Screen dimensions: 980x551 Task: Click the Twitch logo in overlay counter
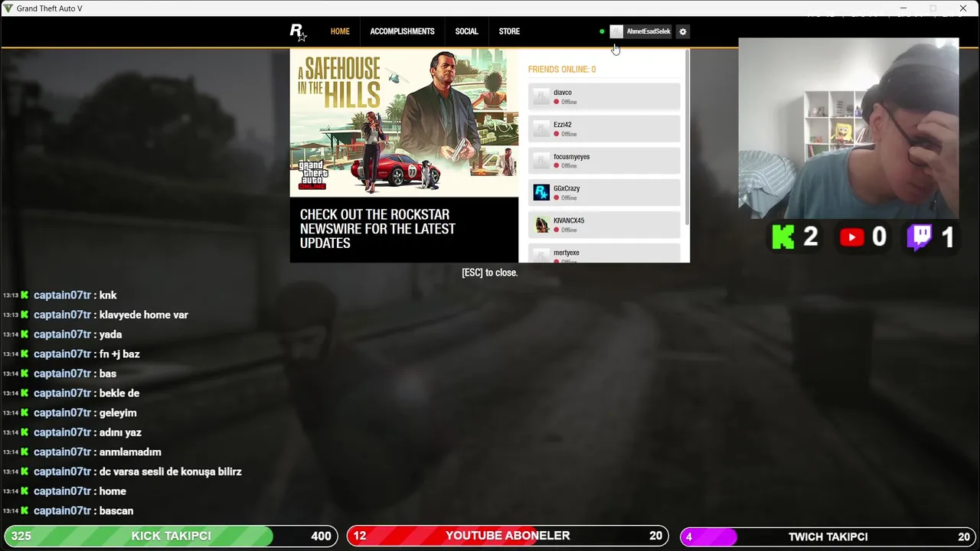pos(920,237)
